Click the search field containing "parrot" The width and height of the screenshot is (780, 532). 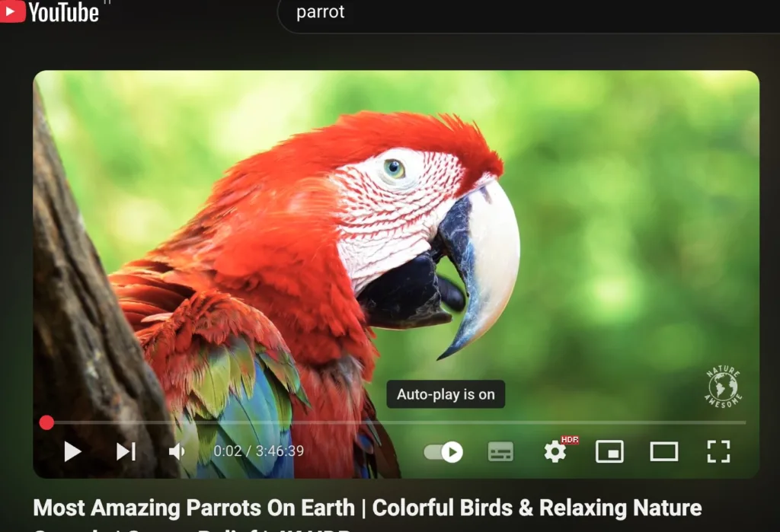pyautogui.click(x=457, y=12)
